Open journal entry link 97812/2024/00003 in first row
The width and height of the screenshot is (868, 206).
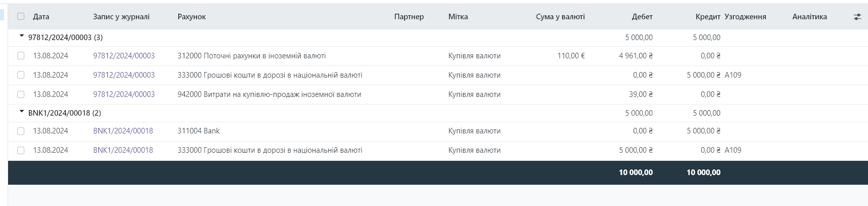(124, 56)
